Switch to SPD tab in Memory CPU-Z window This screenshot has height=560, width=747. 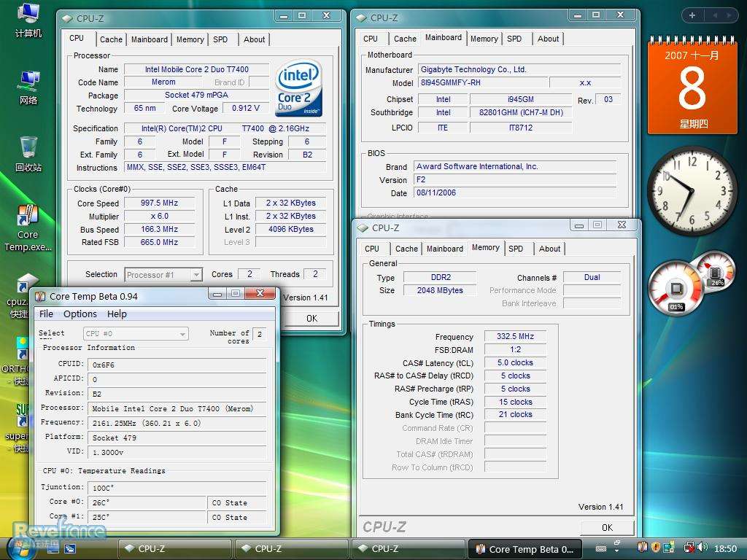click(x=516, y=249)
